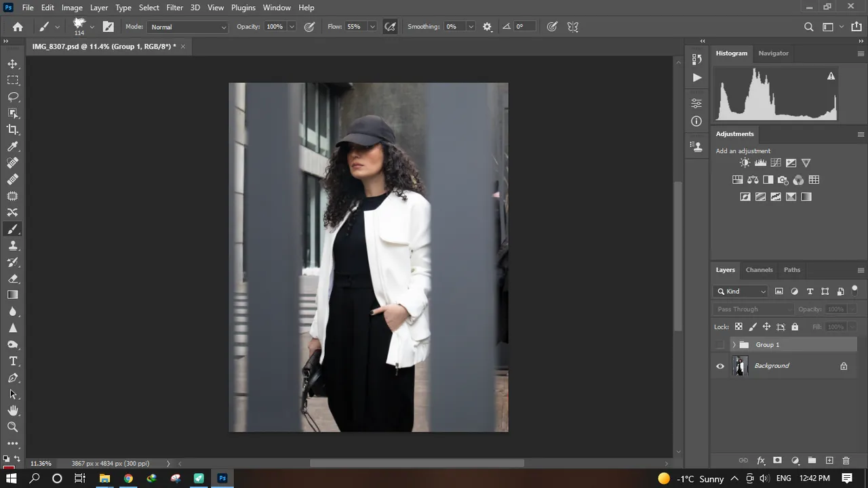Add a layer mask

(777, 460)
